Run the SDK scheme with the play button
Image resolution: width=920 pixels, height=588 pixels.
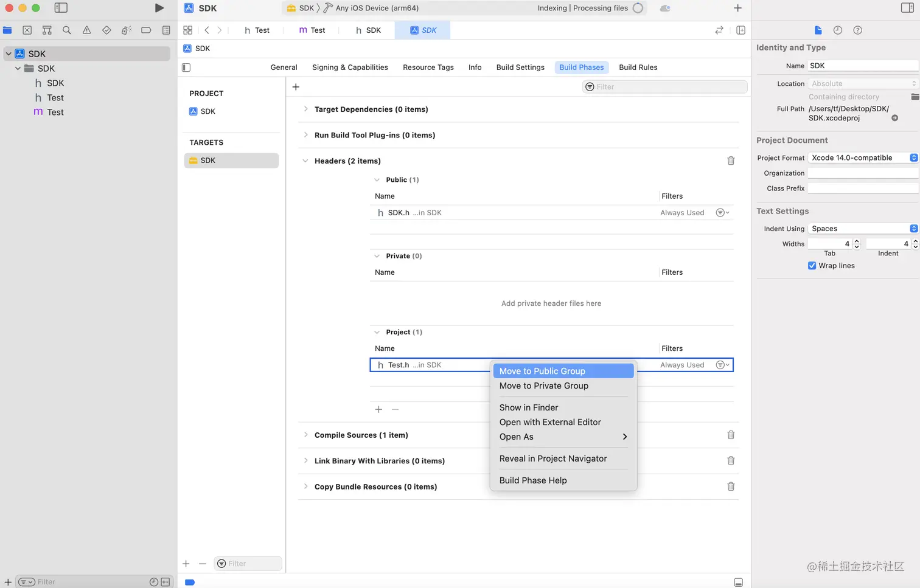click(159, 8)
